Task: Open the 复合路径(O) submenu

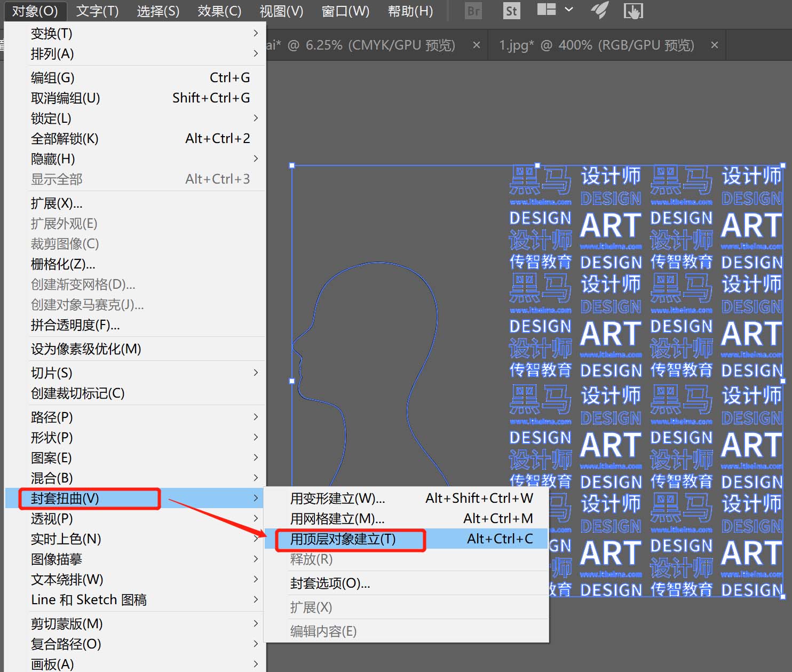Action: click(x=135, y=644)
